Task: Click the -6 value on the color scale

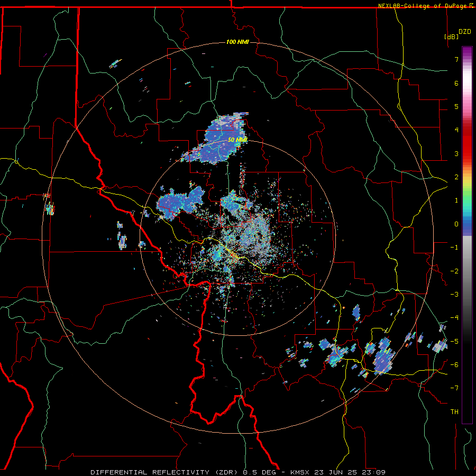Action: (x=454, y=365)
